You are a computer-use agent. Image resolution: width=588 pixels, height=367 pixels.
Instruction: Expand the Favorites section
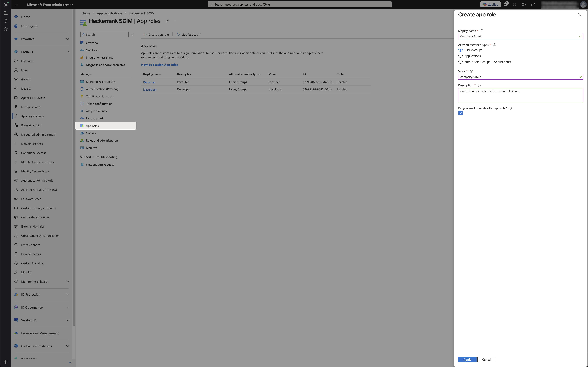(x=67, y=39)
